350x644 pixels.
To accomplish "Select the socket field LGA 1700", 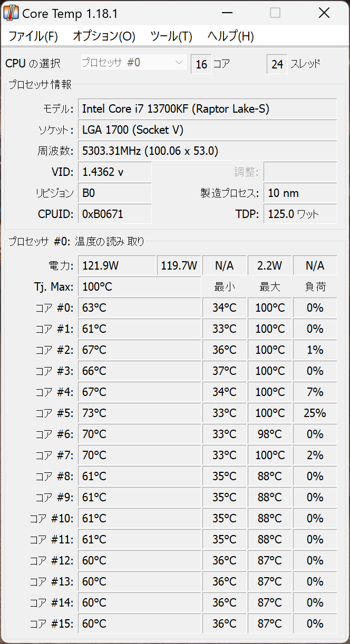I will (x=207, y=130).
